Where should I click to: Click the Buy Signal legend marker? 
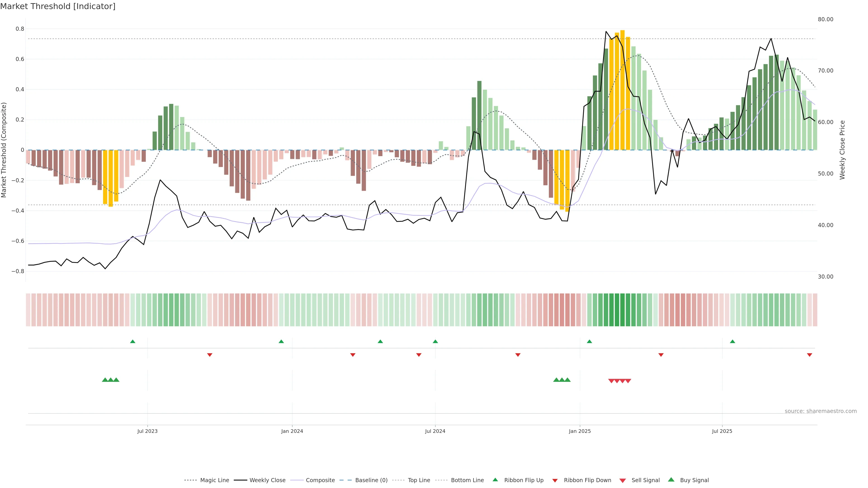tap(671, 480)
